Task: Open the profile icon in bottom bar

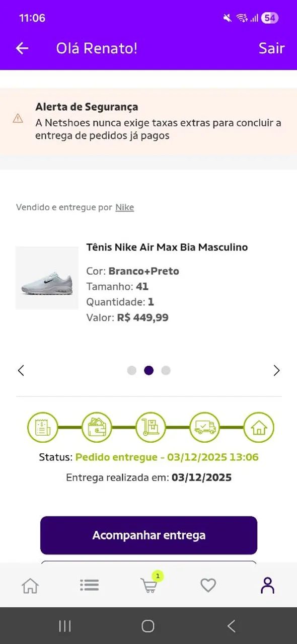Action: [x=267, y=585]
